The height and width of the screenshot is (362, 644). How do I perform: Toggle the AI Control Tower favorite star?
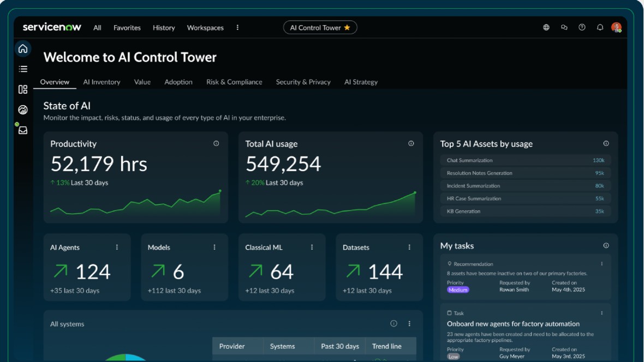click(347, 28)
